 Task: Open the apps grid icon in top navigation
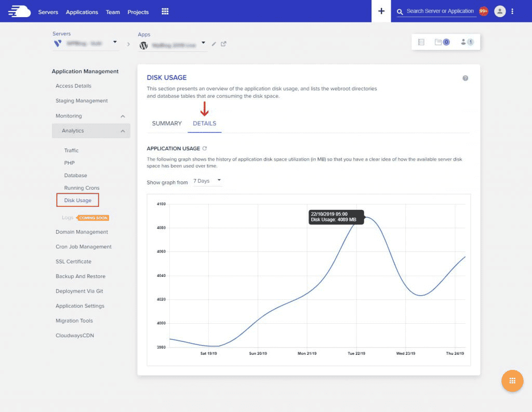(x=165, y=11)
